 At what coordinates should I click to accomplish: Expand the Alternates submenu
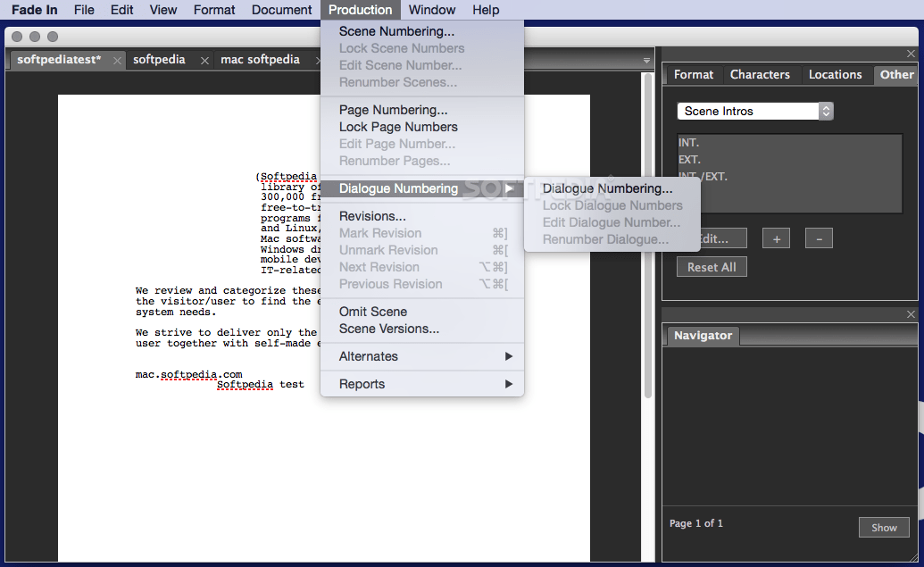pyautogui.click(x=422, y=356)
